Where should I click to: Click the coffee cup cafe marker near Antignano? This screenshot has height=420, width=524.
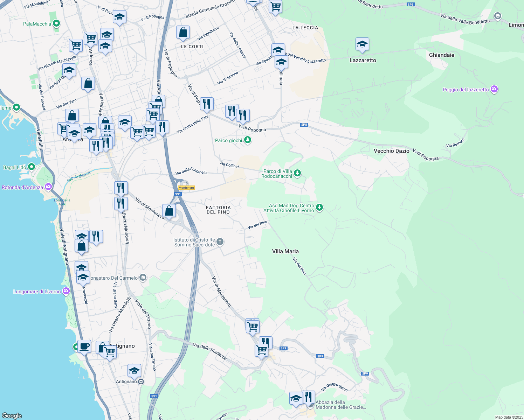click(x=84, y=347)
